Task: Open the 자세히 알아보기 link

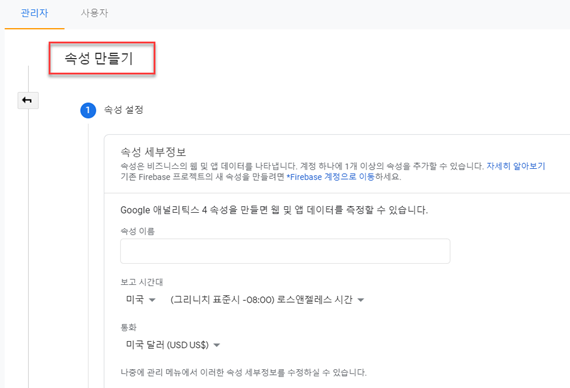Action: tap(516, 166)
